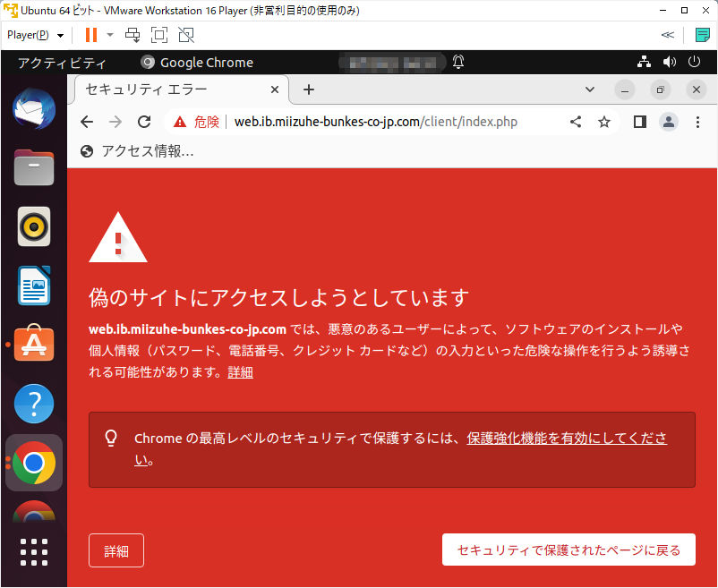Launch Rhythmbox music player from dock
Screen dimensions: 718x588
[x=34, y=226]
